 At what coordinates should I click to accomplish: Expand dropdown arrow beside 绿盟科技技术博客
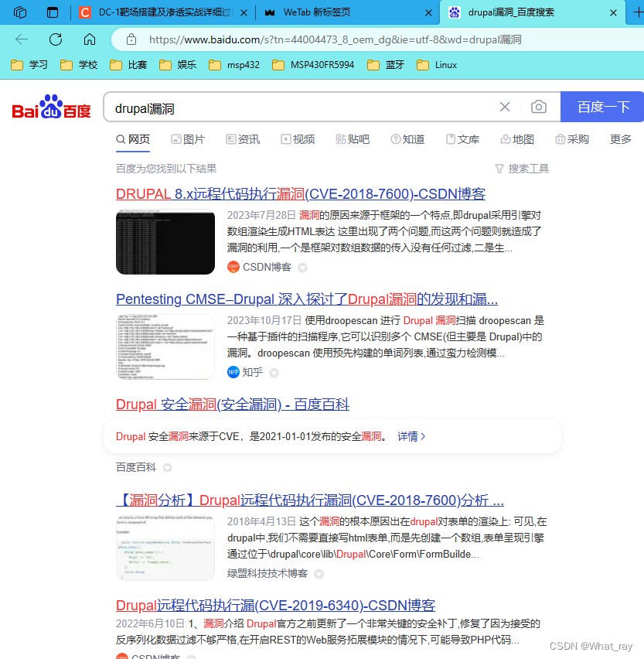click(319, 574)
